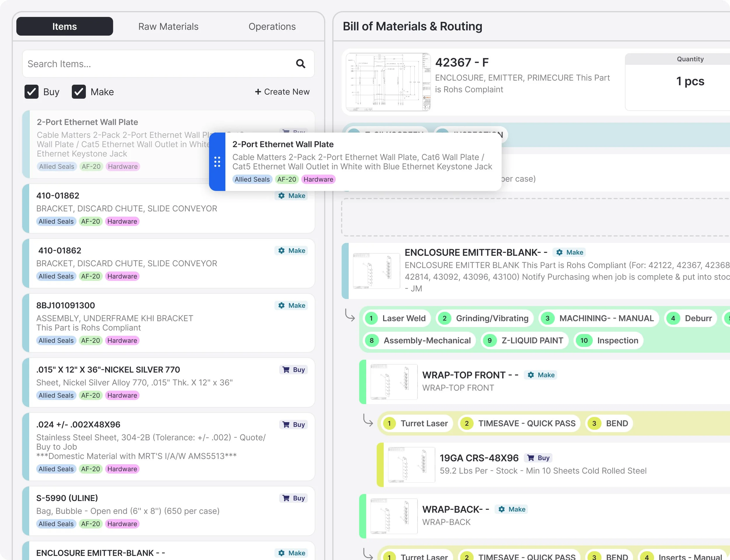The width and height of the screenshot is (730, 560).
Task: Click the 19GA CRS-48X96 heading
Action: click(479, 458)
